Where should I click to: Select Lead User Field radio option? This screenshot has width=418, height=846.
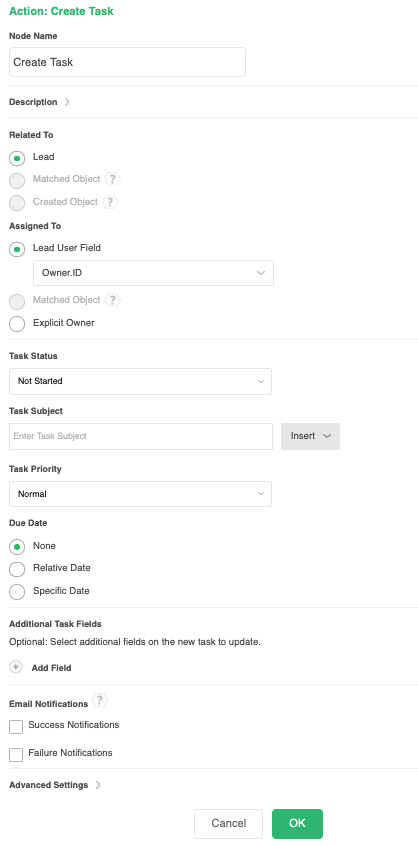pos(17,249)
